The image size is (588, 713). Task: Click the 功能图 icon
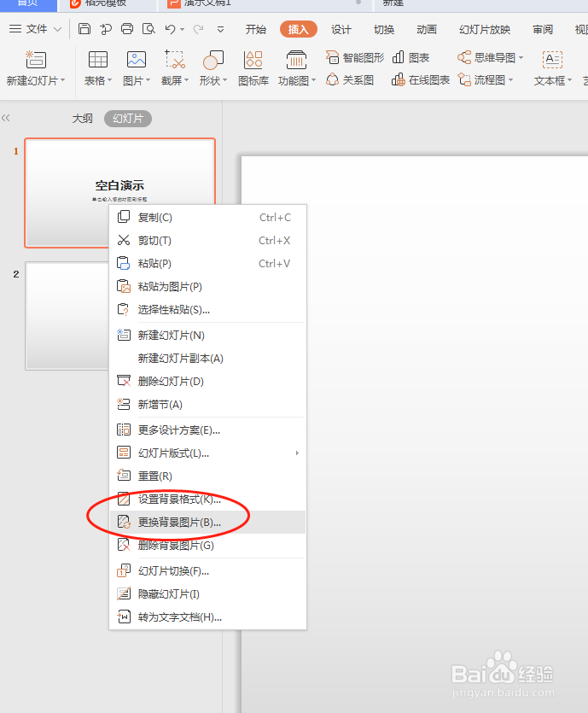click(296, 60)
